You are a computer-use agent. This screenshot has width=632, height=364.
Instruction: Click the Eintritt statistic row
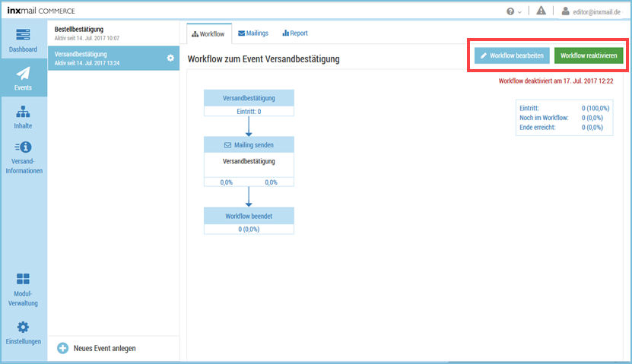click(x=564, y=108)
